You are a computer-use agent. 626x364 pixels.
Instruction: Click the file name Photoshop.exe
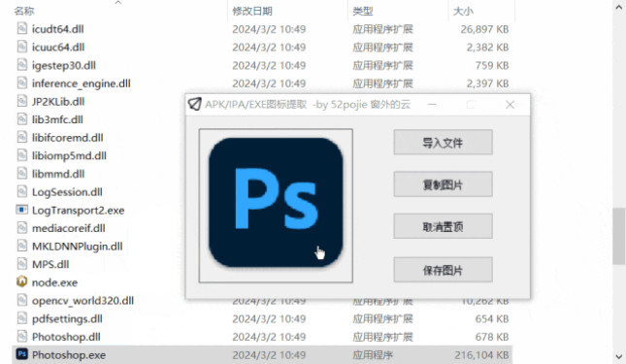click(x=69, y=355)
